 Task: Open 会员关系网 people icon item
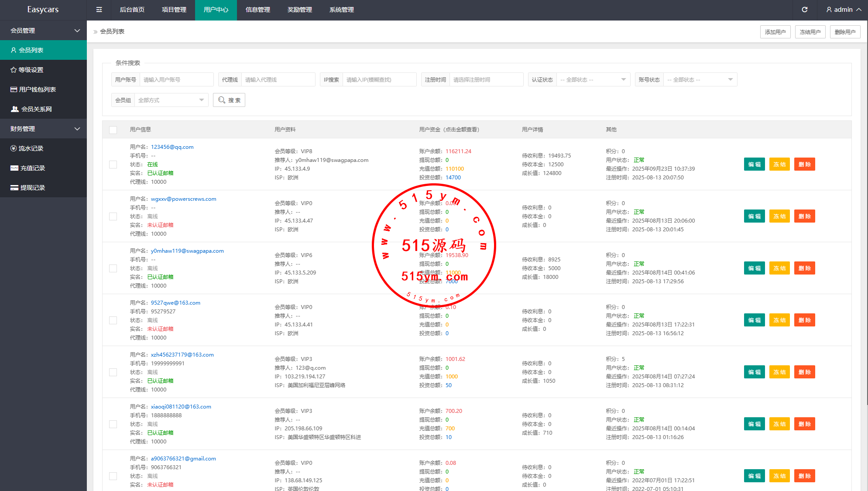tap(36, 109)
